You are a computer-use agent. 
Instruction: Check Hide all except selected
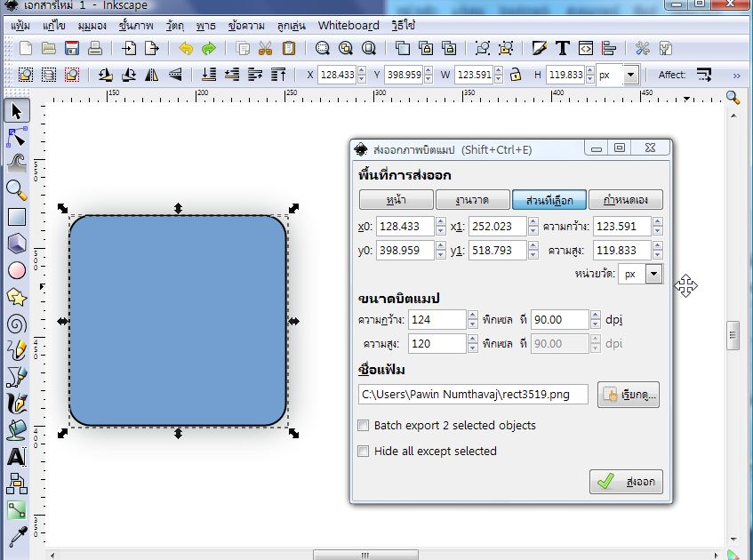363,452
